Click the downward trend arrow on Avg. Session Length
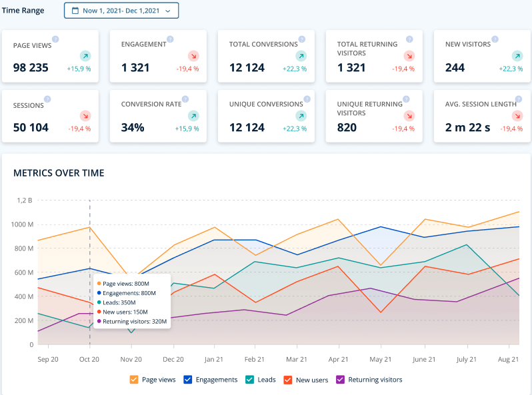The height and width of the screenshot is (395, 532). [x=517, y=116]
